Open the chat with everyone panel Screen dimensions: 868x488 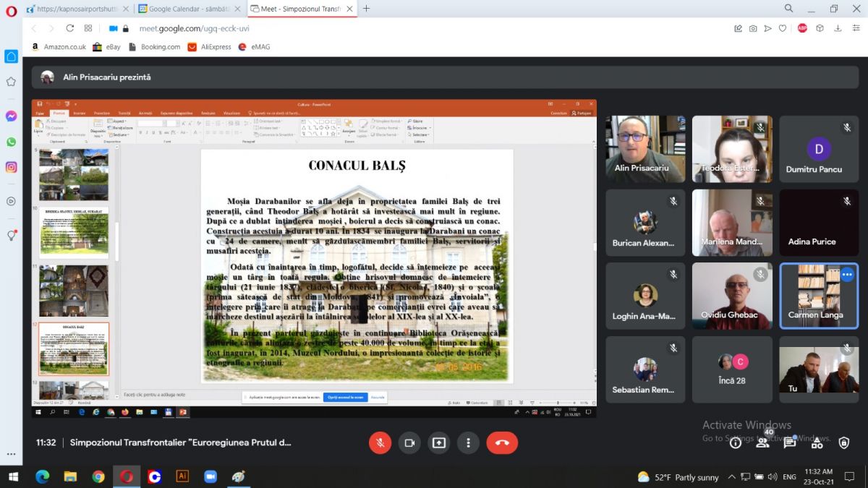click(x=790, y=442)
